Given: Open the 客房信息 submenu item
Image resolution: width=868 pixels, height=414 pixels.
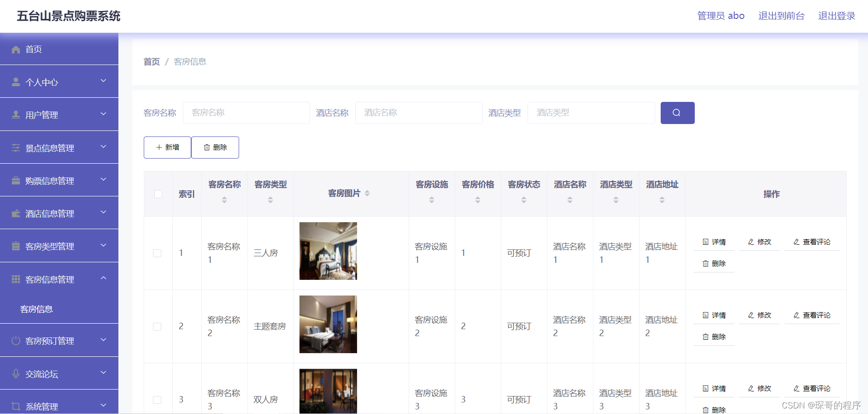Looking at the screenshot, I should coord(59,309).
